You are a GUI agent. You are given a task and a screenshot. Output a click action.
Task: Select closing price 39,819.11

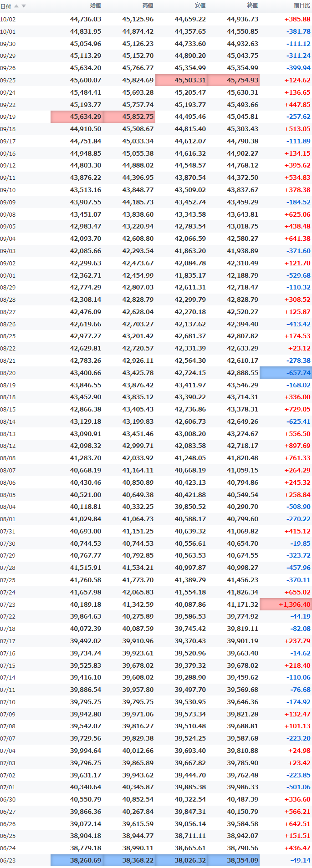(243, 629)
